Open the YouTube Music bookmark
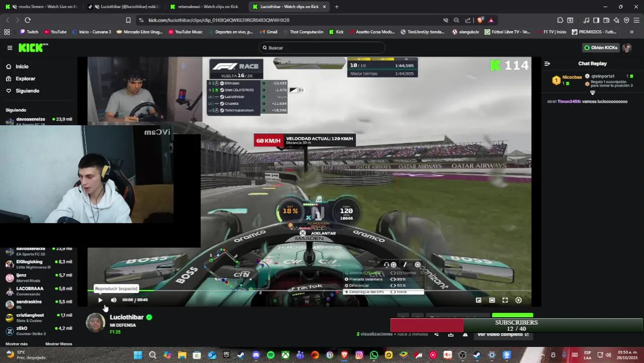Image resolution: width=644 pixels, height=363 pixels. coord(185,32)
